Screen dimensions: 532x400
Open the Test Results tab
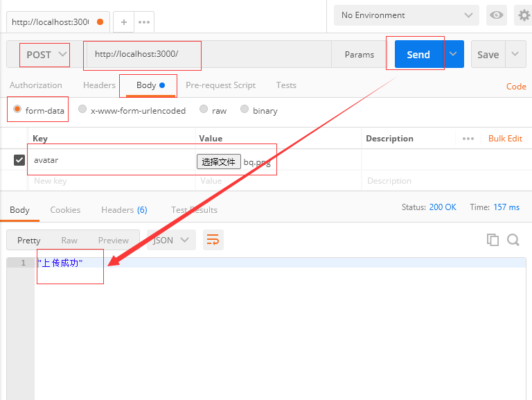coord(194,210)
